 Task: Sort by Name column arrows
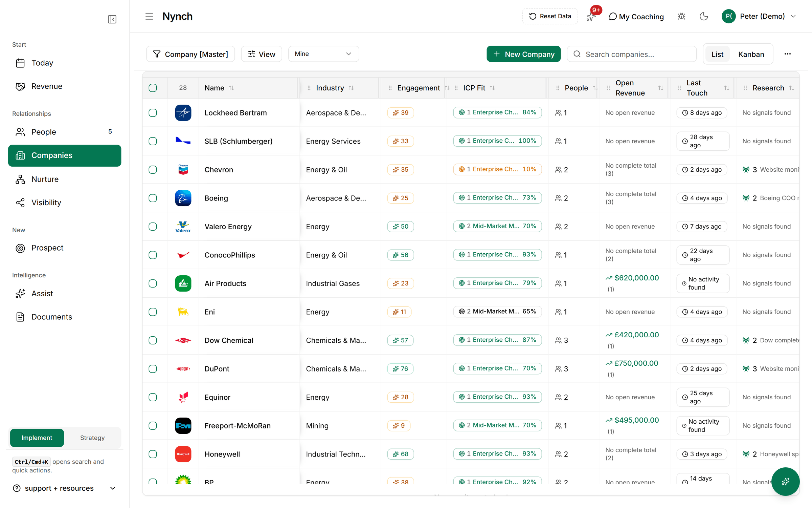pyautogui.click(x=231, y=88)
